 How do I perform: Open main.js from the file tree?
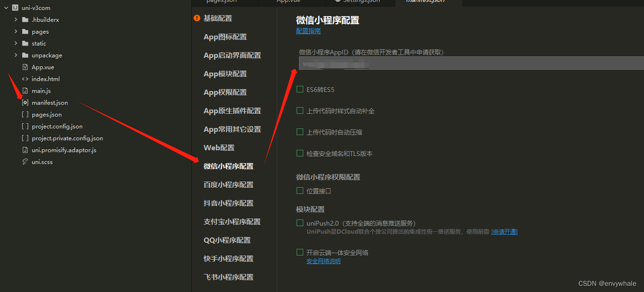(41, 91)
